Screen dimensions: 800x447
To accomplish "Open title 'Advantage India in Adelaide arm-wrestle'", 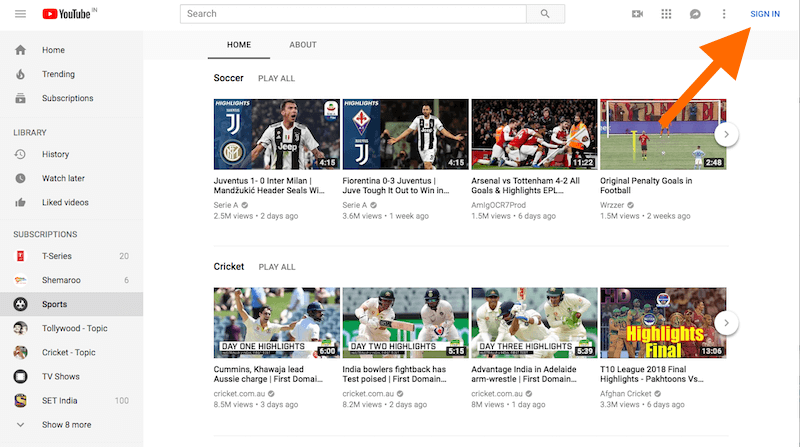I will tap(524, 374).
